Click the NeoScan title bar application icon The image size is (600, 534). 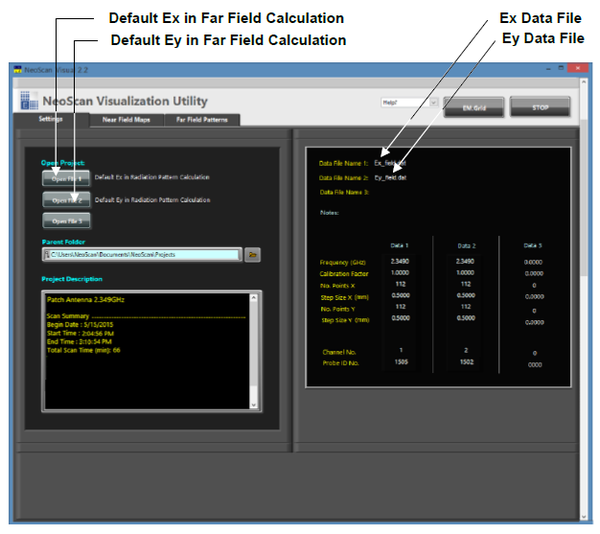point(18,70)
